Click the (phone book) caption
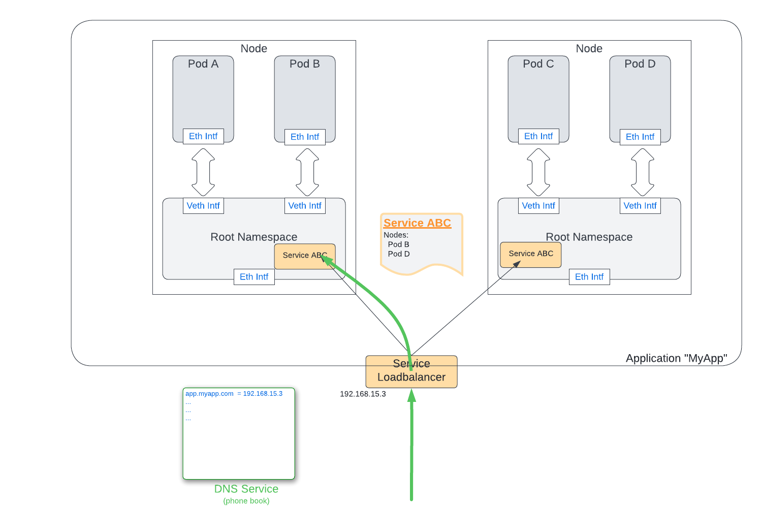The height and width of the screenshot is (532, 762). click(x=246, y=501)
